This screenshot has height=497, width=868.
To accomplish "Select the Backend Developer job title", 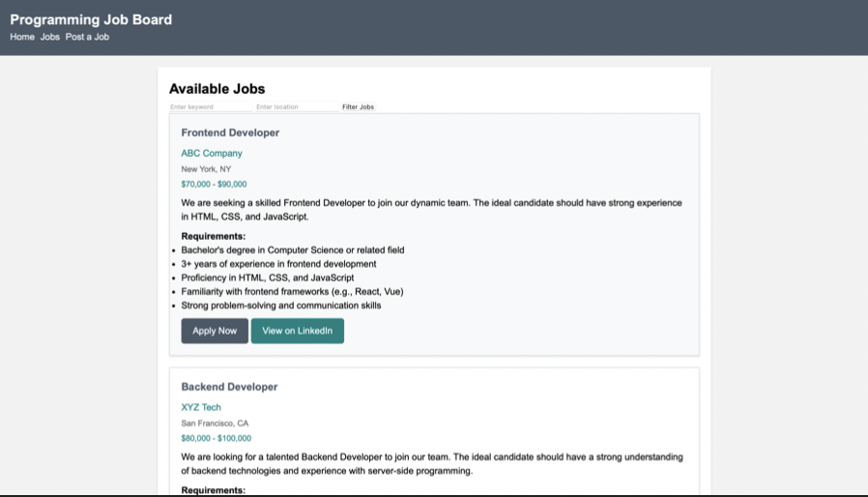I will coord(229,387).
